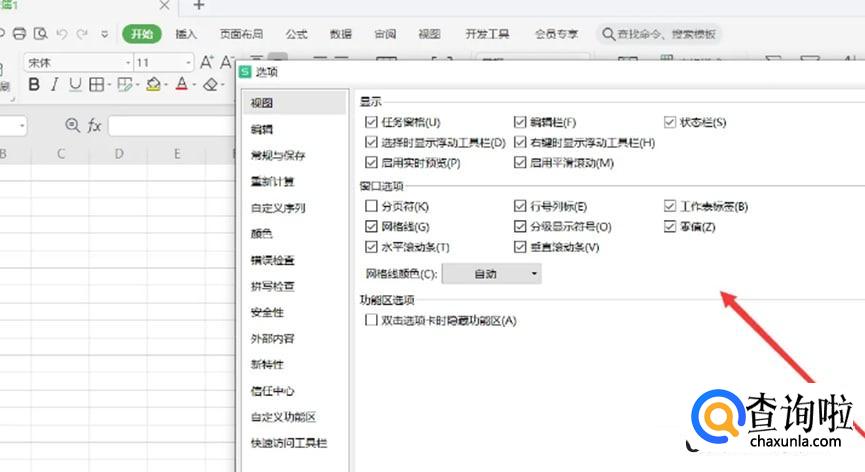Select the 页面布局 ribbon tab
Screen dimensions: 865x472
coord(241,34)
